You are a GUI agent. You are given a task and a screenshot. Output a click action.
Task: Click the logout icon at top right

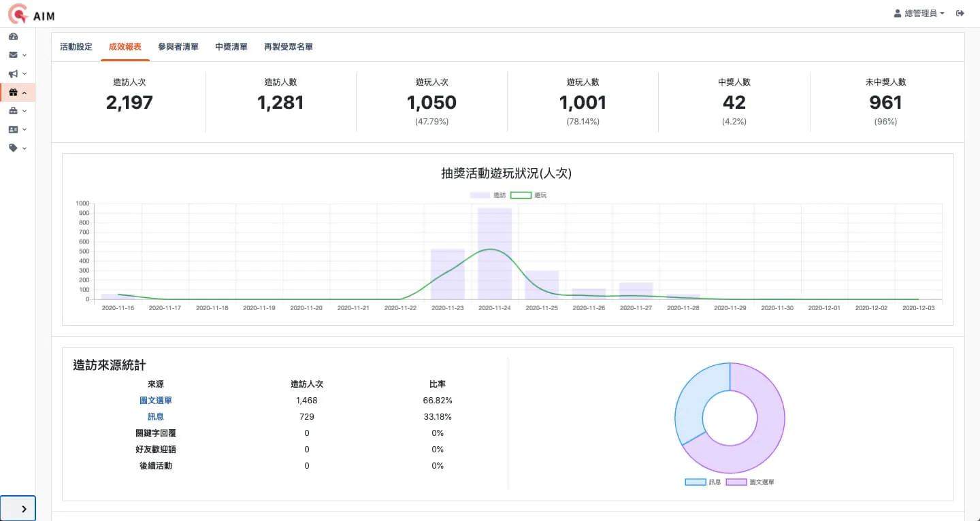coord(960,13)
